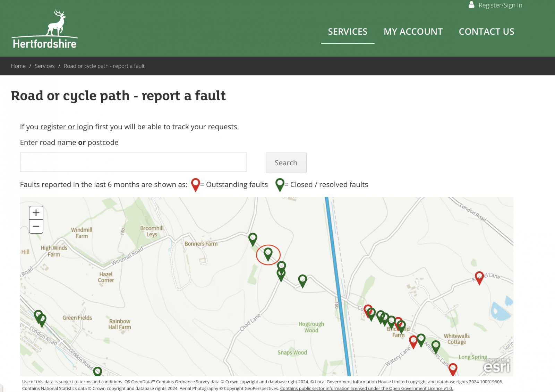Open the Open Government Licence link
Screen dimensions: 555x392
click(366, 389)
